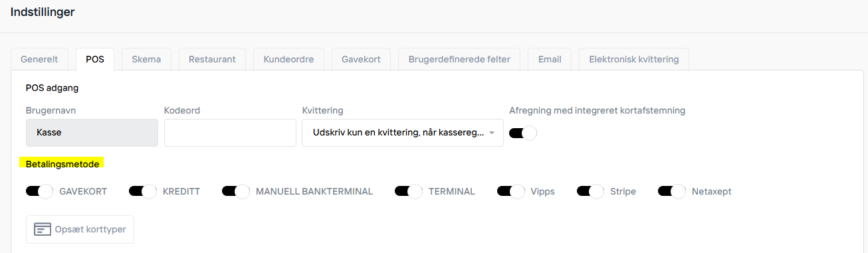Select the Restaurant tab
The width and height of the screenshot is (868, 253).
coord(212,59)
